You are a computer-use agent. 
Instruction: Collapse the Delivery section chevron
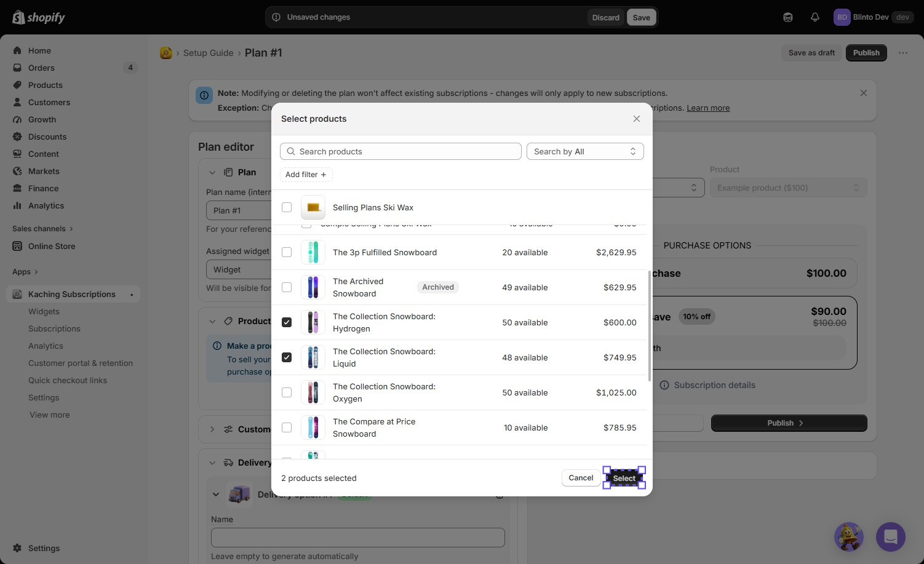[212, 463]
